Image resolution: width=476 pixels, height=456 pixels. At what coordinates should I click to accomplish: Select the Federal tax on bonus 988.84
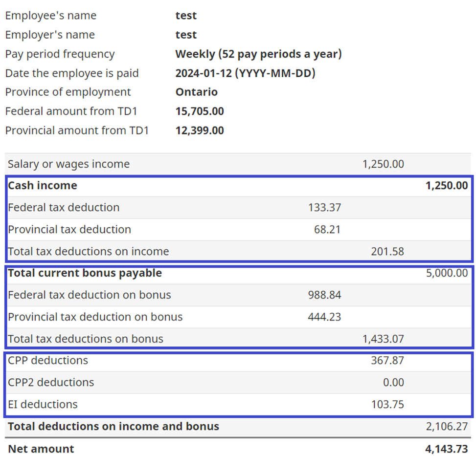(324, 295)
